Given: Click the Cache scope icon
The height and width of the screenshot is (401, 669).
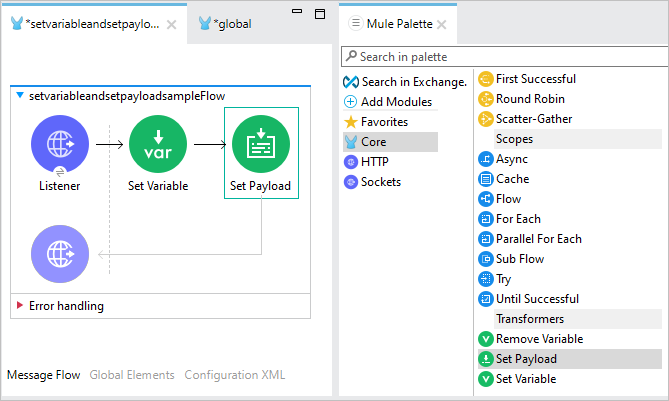Looking at the screenshot, I should point(486,179).
